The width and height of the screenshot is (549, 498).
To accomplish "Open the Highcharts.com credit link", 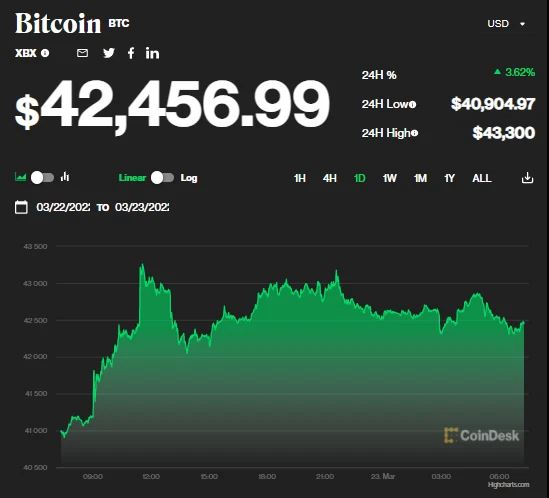I will (508, 485).
